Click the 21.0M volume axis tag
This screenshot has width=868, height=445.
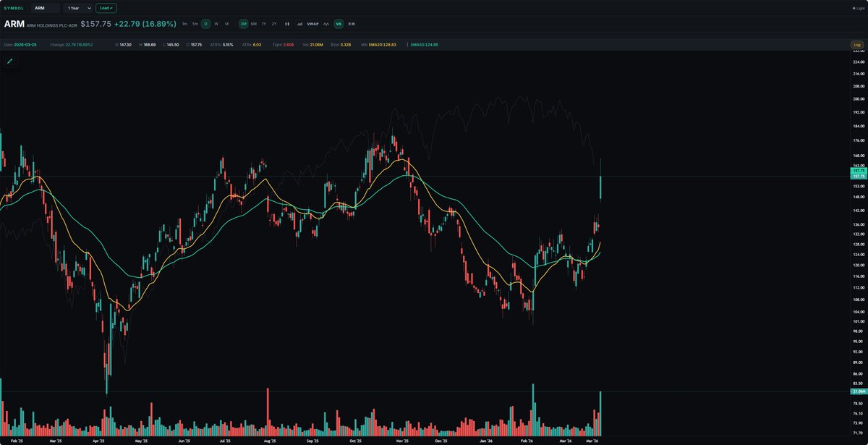859,391
